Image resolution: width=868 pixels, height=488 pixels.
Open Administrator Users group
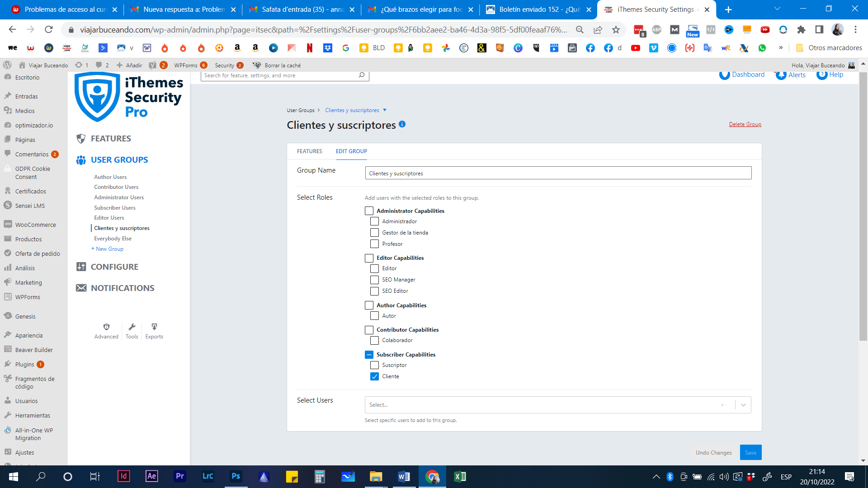point(119,197)
